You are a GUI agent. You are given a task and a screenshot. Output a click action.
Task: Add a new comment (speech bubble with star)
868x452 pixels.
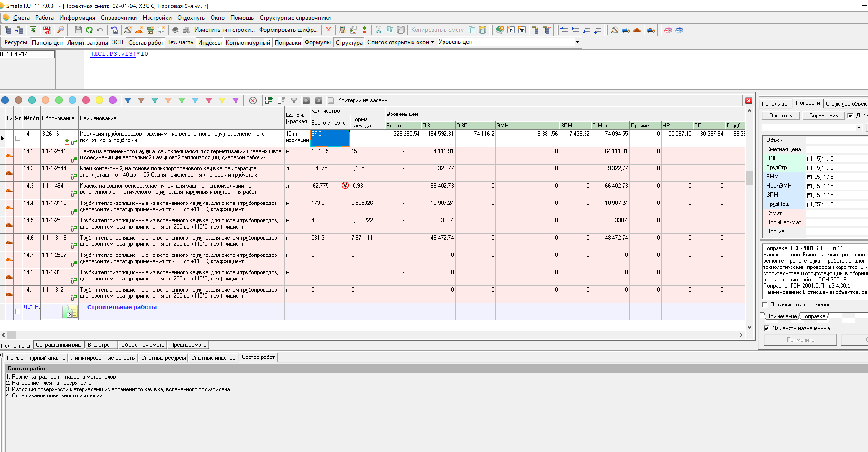point(162,30)
